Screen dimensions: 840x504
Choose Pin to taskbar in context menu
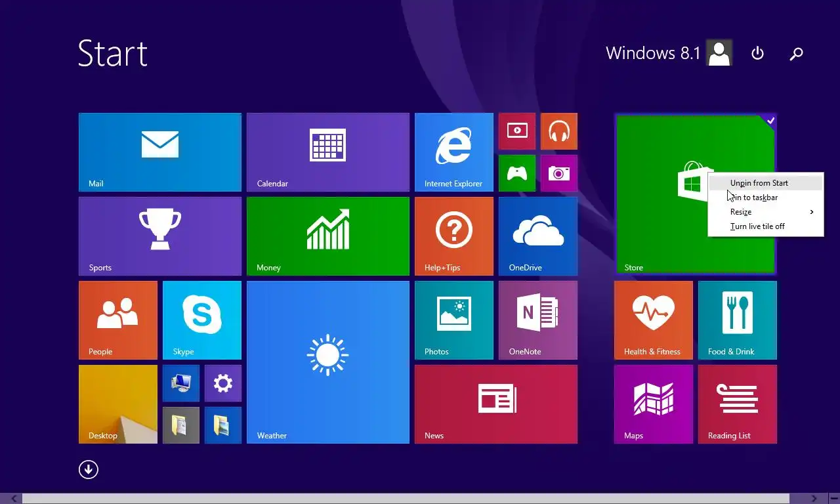tap(765, 198)
